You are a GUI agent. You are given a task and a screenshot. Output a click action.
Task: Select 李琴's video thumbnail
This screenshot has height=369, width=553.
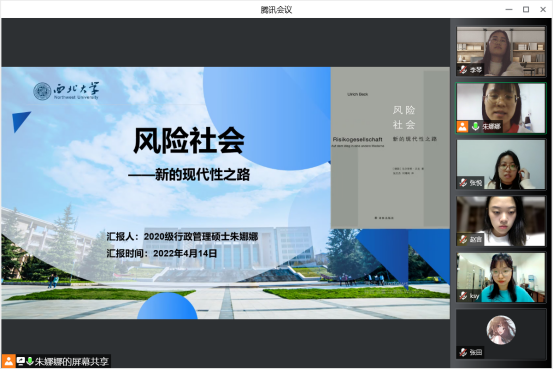point(501,51)
